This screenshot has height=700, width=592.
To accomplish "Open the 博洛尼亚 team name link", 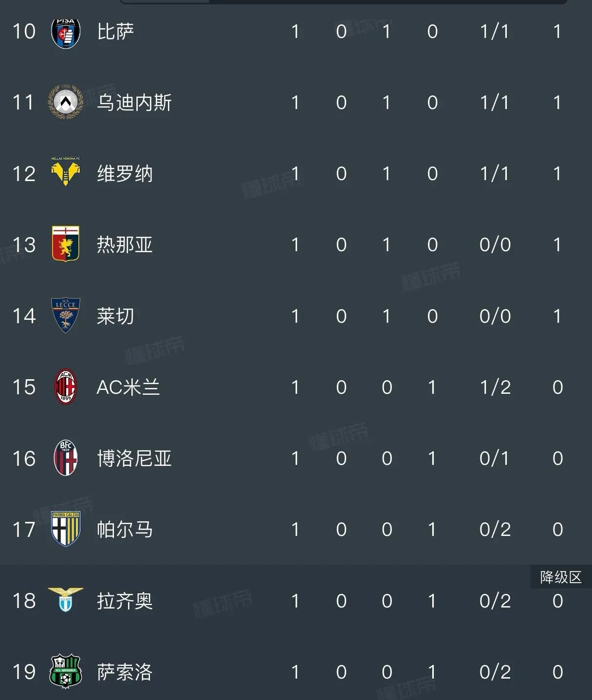I will [134, 459].
